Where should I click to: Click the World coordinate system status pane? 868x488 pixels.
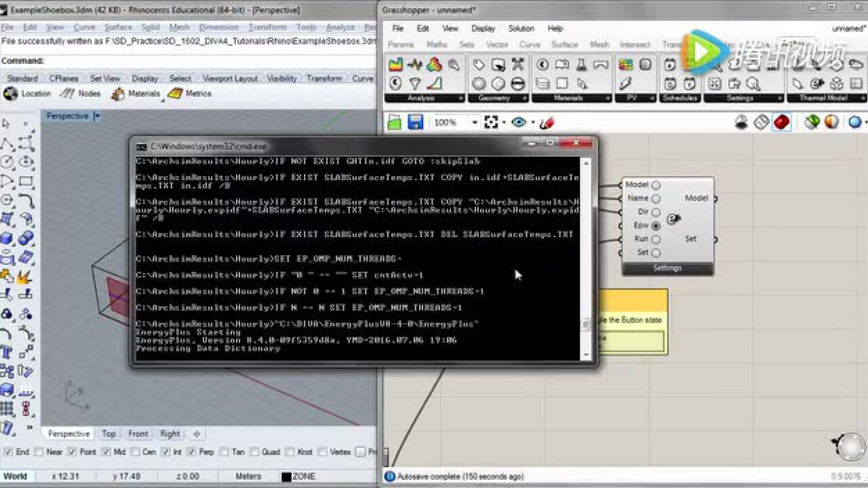pyautogui.click(x=16, y=476)
